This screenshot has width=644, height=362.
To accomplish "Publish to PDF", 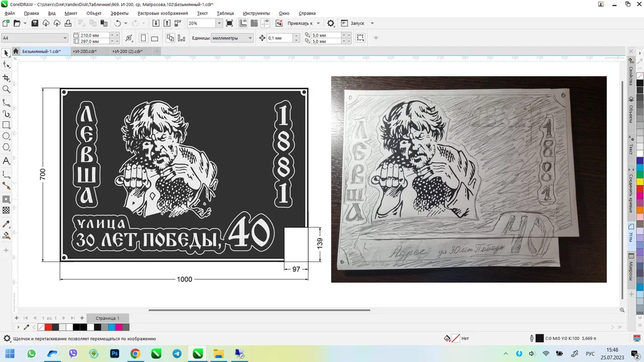I will (178, 24).
